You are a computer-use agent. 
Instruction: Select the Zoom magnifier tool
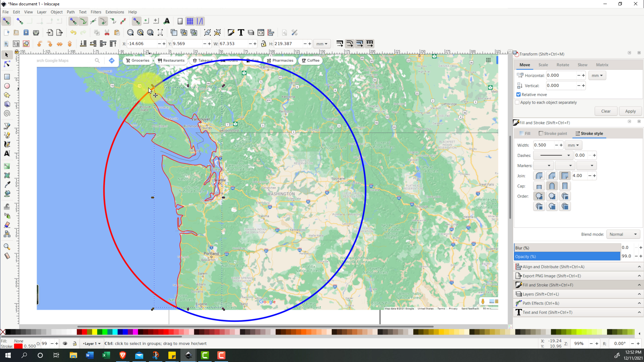pos(7,247)
